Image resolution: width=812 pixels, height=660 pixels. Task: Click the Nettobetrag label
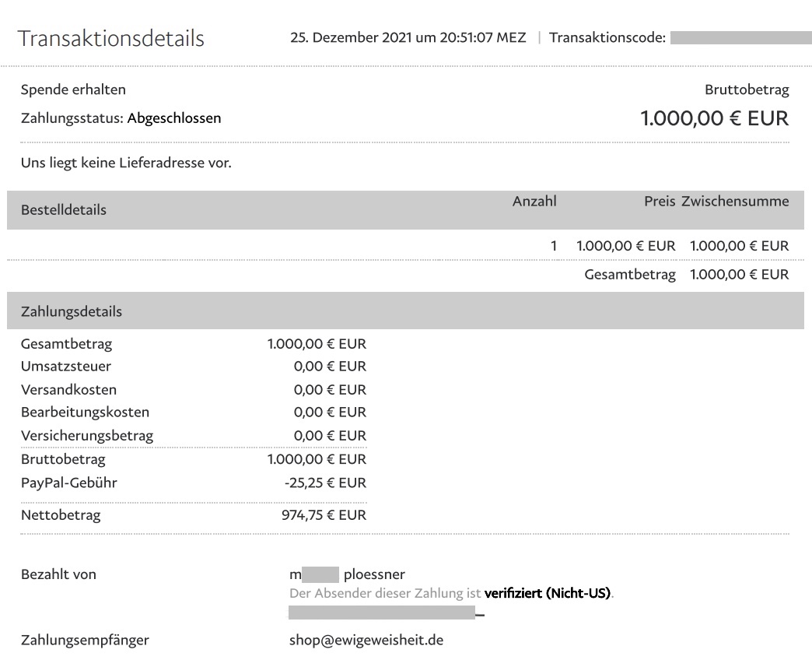pos(61,515)
